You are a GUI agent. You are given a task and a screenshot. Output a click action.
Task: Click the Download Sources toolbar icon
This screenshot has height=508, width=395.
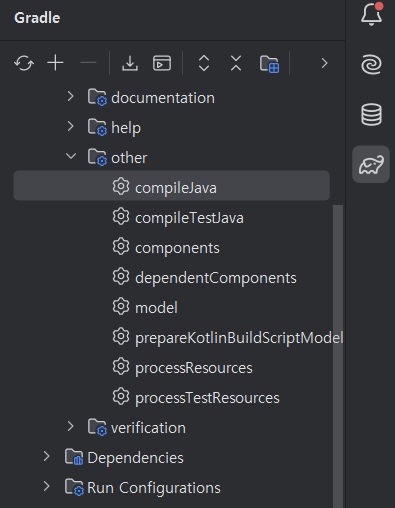coord(130,63)
